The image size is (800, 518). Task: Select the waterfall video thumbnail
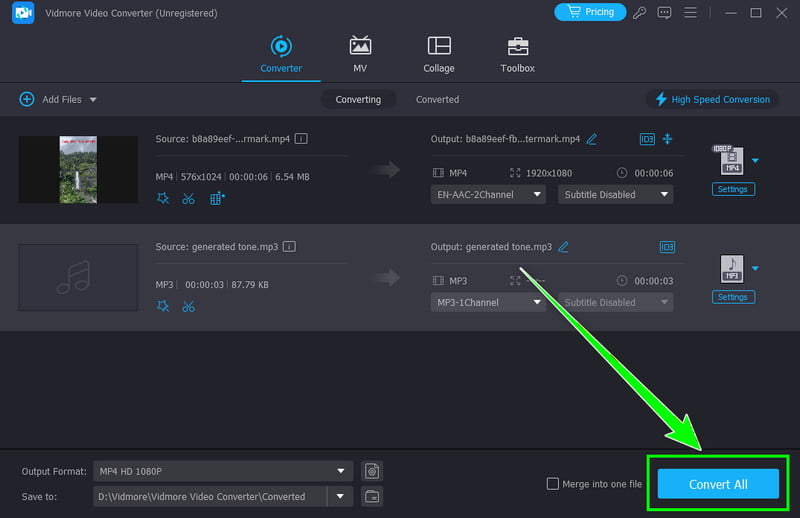point(78,170)
